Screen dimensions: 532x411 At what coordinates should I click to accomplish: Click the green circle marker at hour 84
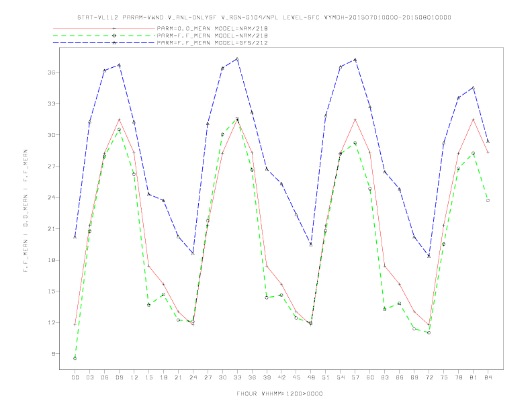coord(488,200)
